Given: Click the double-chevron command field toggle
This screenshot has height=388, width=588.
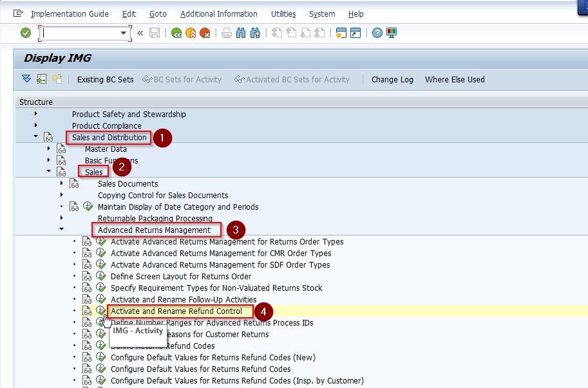Looking at the screenshot, I should tap(140, 33).
